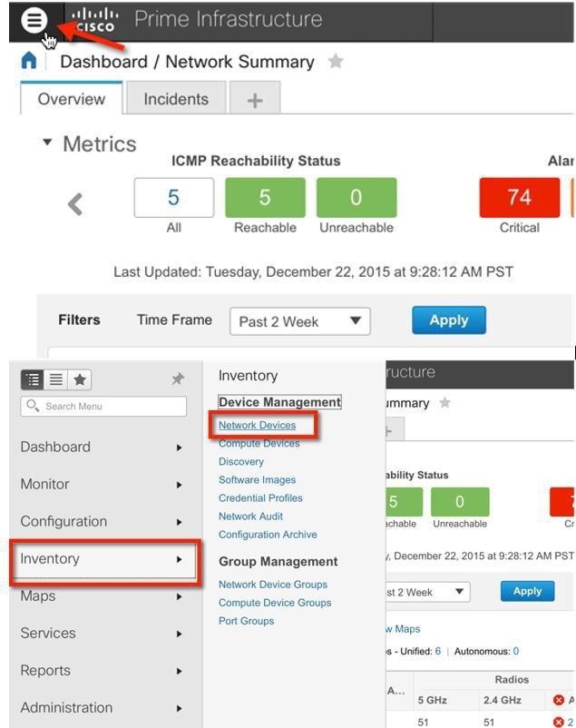Open the Network Audit link

click(x=250, y=516)
